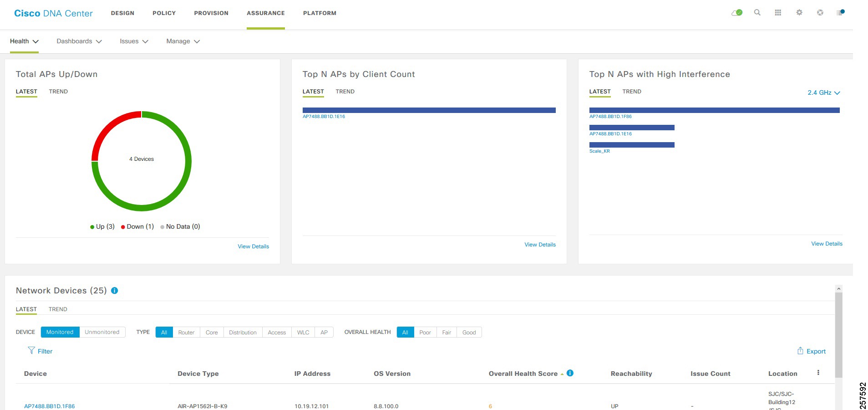Expand the Issues dropdown menu

(134, 41)
